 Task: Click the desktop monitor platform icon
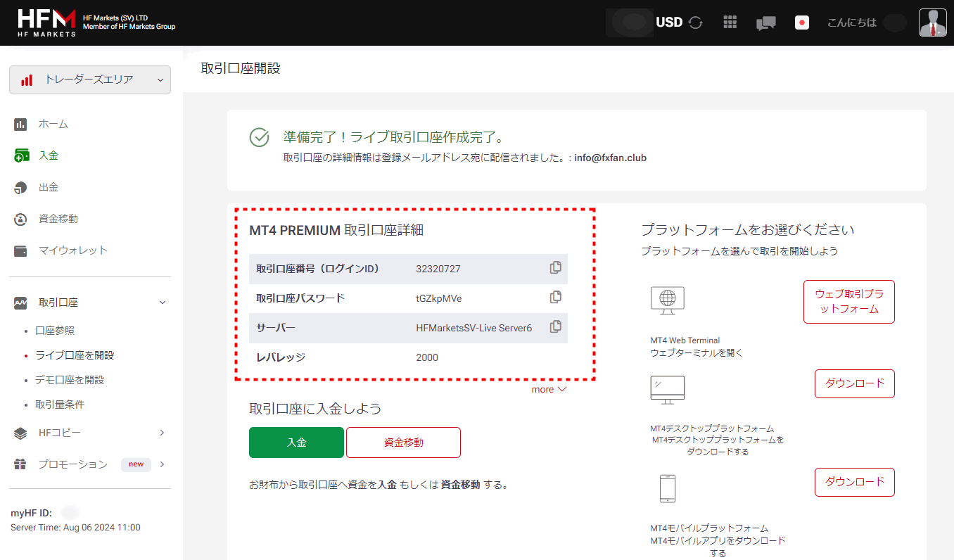(668, 390)
